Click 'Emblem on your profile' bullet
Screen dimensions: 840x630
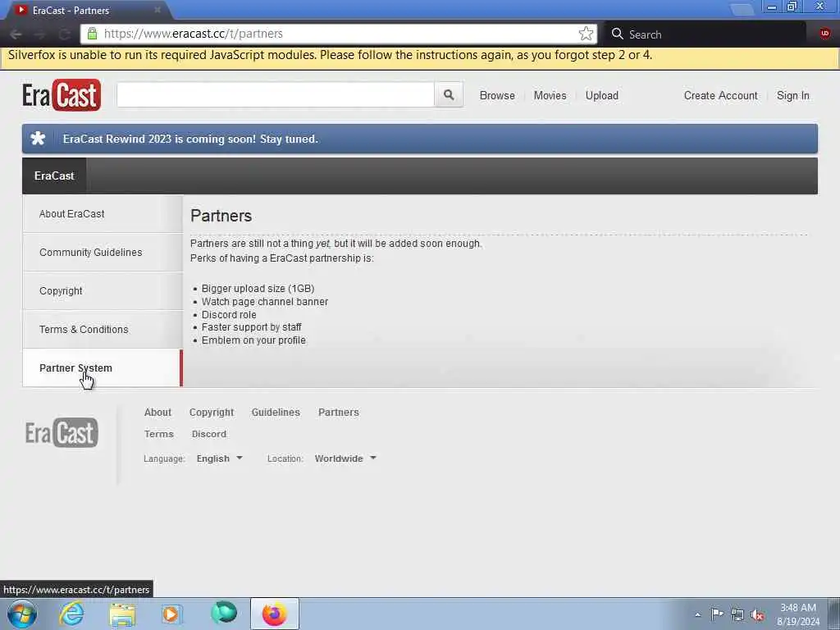point(253,340)
